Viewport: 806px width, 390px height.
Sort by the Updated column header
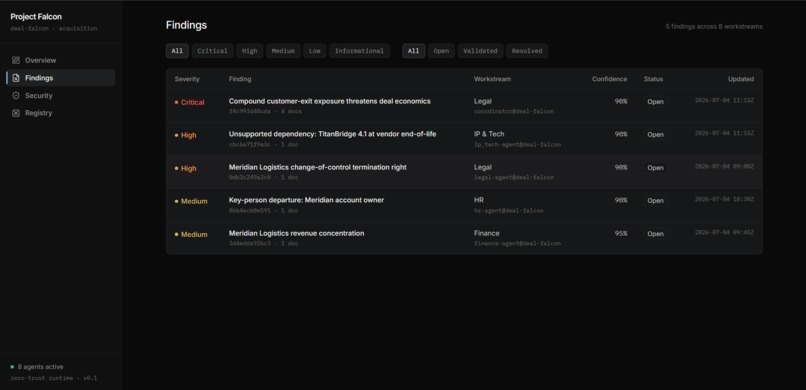pos(741,79)
